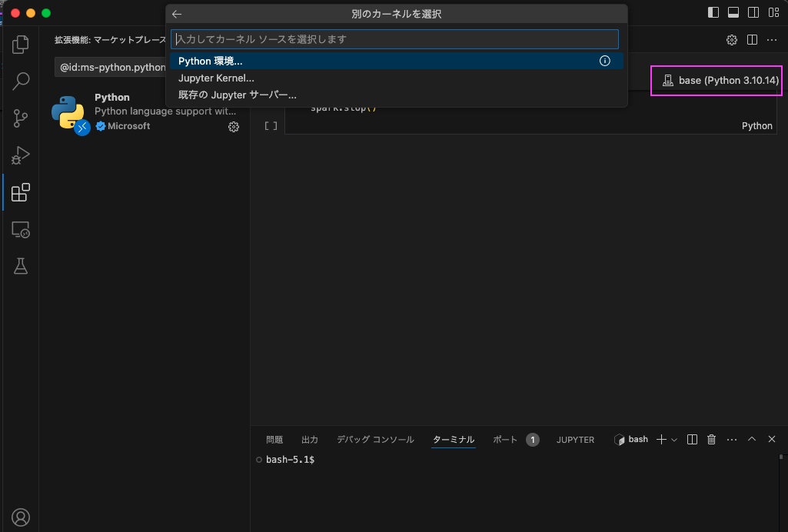This screenshot has width=788, height=532.
Task: Switch to ターミナル tab
Action: pyautogui.click(x=454, y=440)
